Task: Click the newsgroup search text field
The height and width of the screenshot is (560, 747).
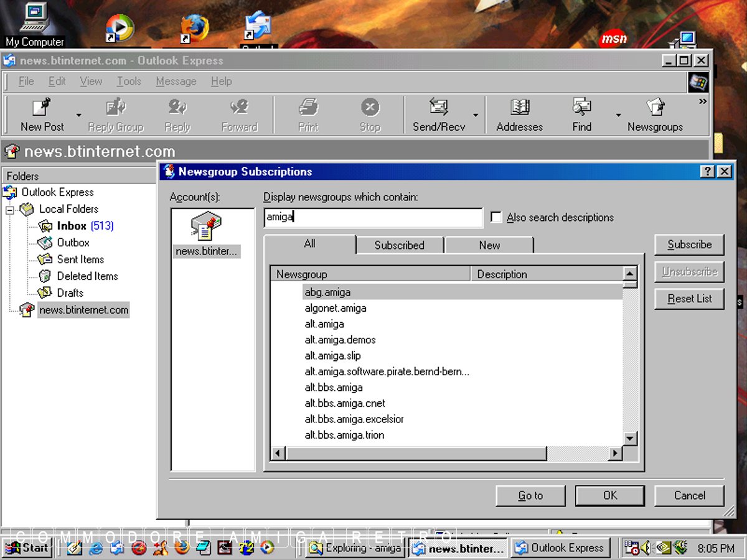Action: click(x=374, y=217)
